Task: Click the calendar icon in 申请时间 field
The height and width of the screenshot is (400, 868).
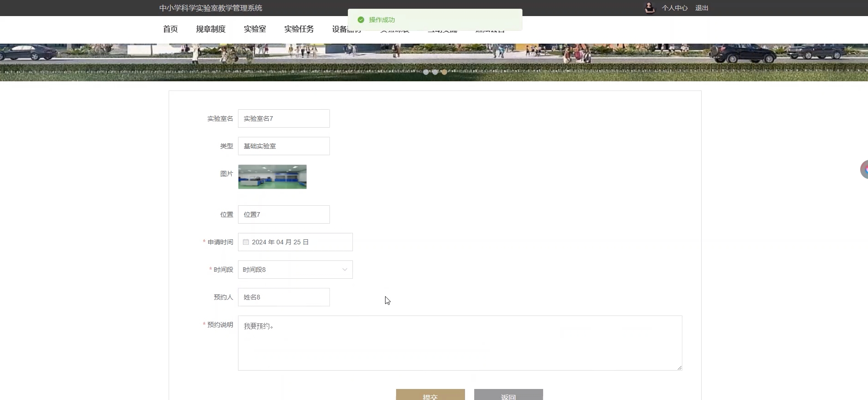Action: 246,242
